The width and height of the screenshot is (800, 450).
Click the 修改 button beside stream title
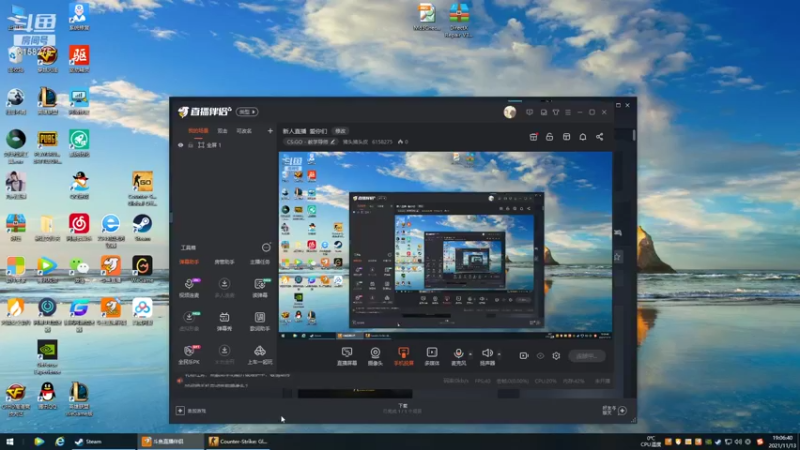[340, 131]
